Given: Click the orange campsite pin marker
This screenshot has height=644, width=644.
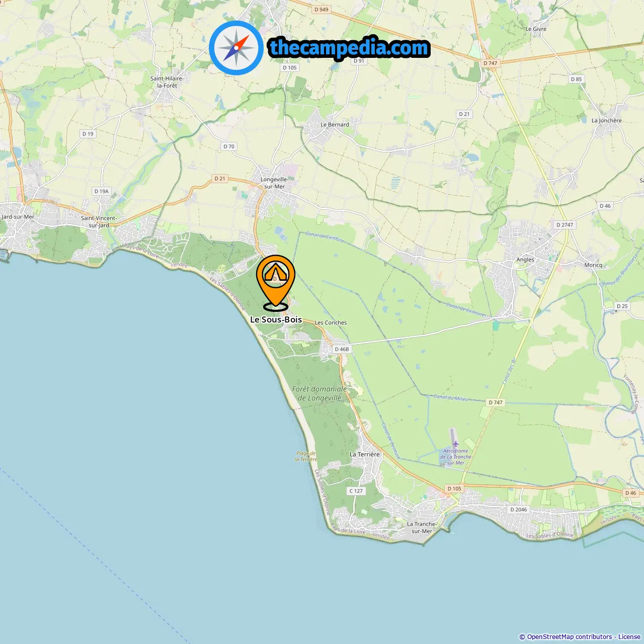Looking at the screenshot, I should pos(276,282).
